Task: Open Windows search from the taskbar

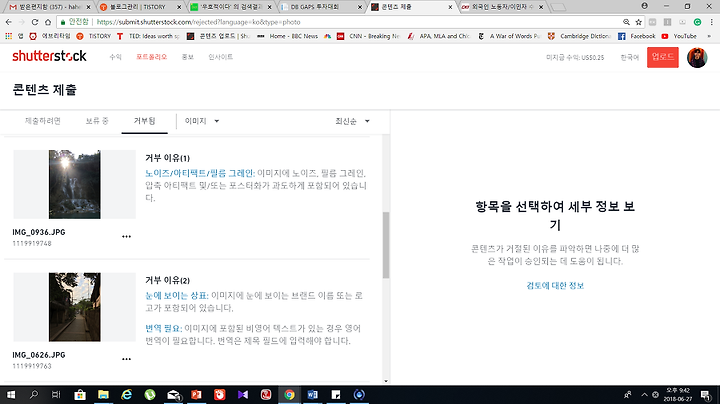Action: (x=34, y=395)
